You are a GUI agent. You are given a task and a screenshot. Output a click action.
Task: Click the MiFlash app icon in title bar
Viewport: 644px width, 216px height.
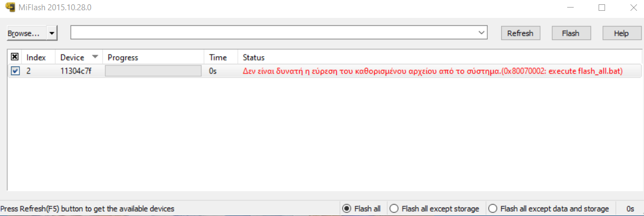[10, 8]
